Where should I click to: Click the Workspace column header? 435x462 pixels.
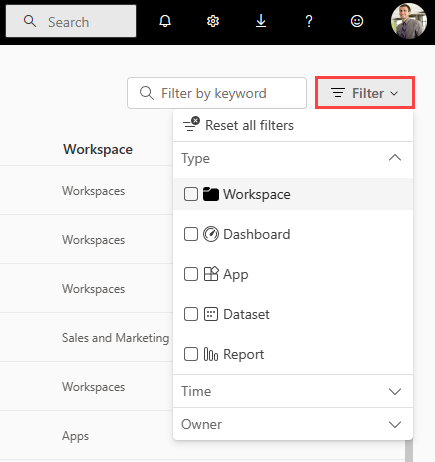point(98,149)
